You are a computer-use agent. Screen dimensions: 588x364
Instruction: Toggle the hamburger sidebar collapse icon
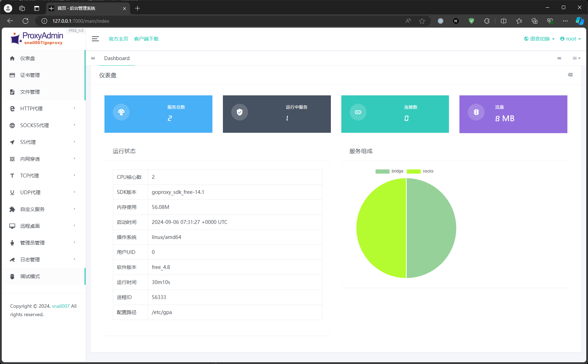95,39
